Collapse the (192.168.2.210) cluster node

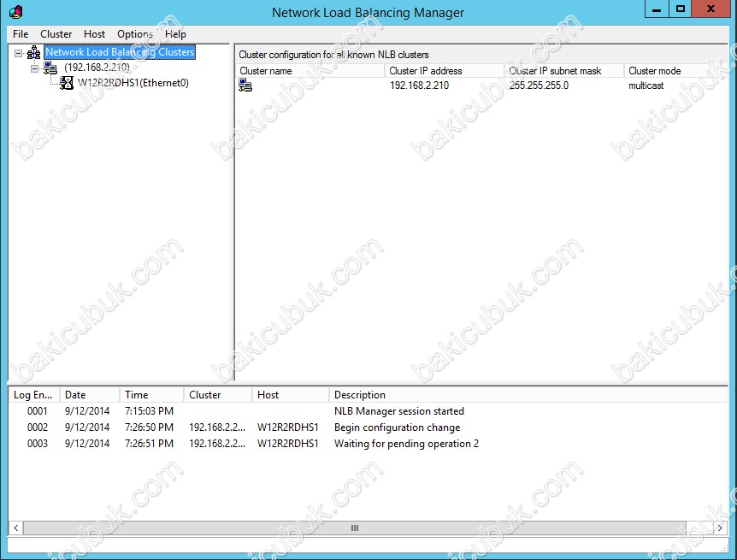(35, 68)
